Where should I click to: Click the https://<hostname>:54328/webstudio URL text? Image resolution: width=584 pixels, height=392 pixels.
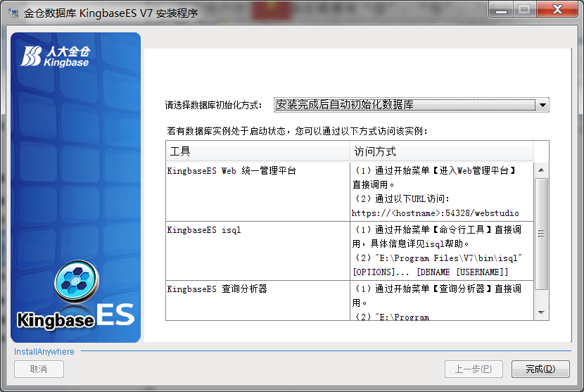point(435,213)
